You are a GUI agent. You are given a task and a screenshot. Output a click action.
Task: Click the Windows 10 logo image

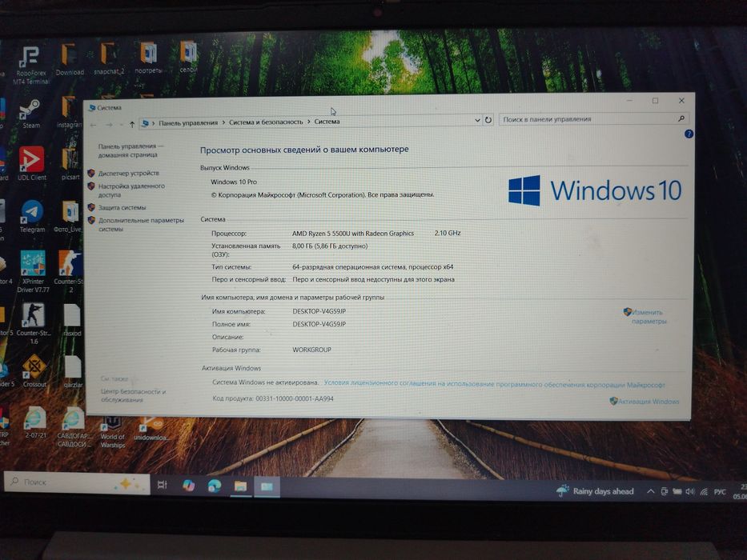click(595, 190)
